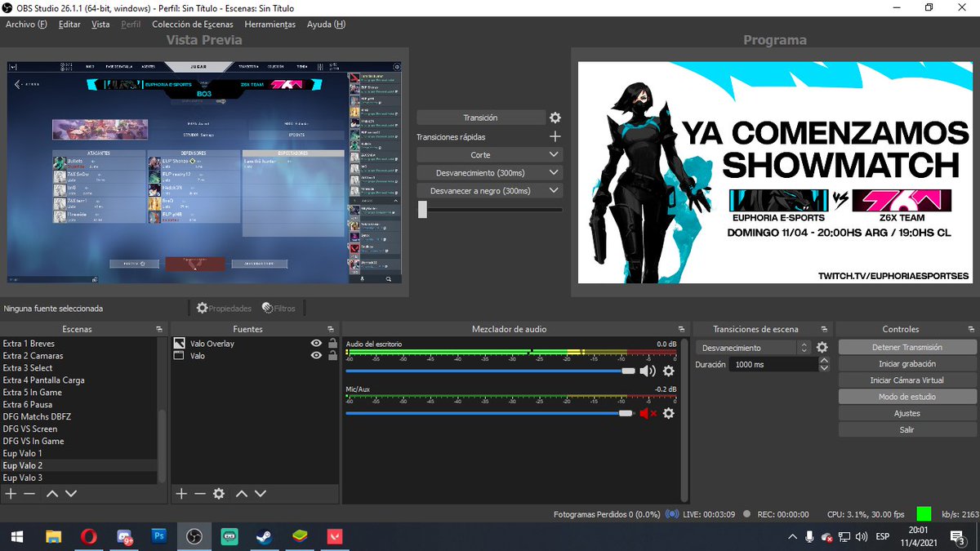Screen dimensions: 980x551
Task: Move scene down in Escenas list
Action: (x=71, y=494)
